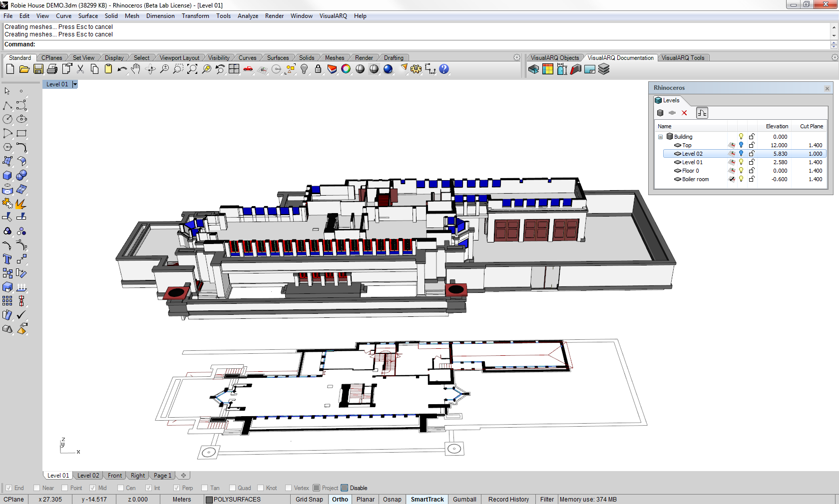The image size is (839, 504).
Task: Add a new viewport tab with plus
Action: 183,476
